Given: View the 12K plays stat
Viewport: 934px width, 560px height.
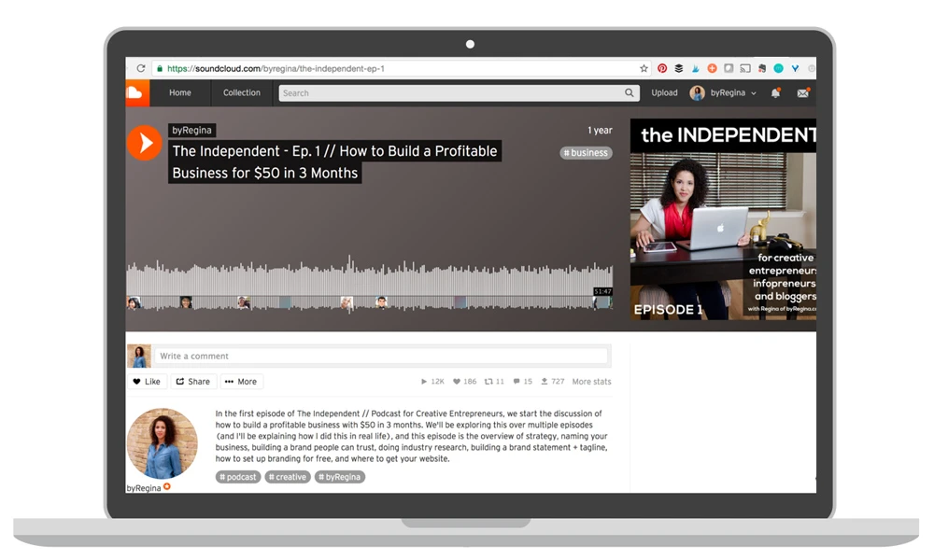Looking at the screenshot, I should coord(433,382).
